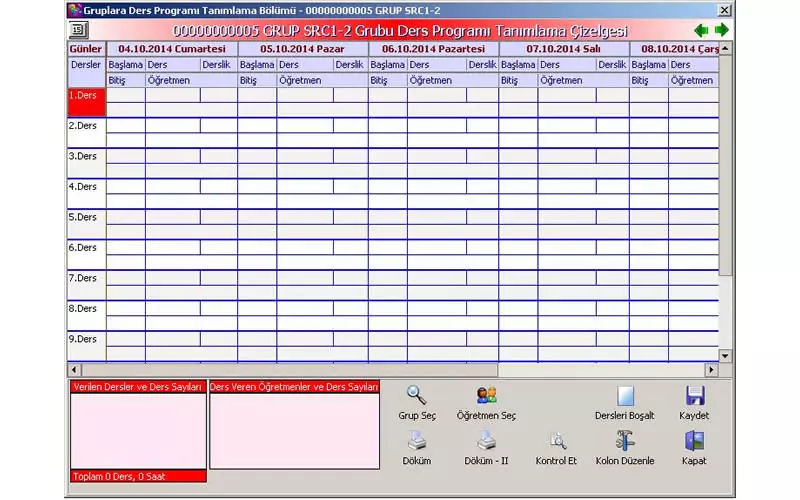Click 3.Ders Başlama cell for Salı
This screenshot has width=800, height=500.
pos(518,156)
